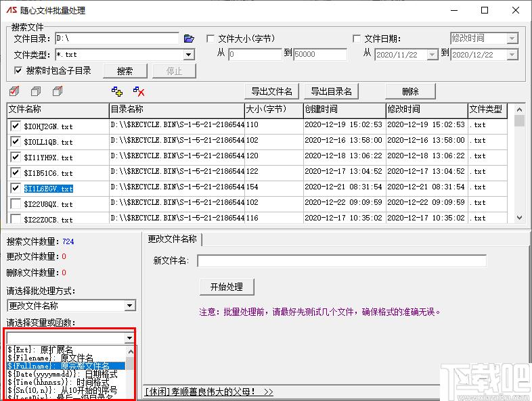The width and height of the screenshot is (532, 401).
Task: Expand the 更改文件名称 batch mode dropdown
Action: point(129,306)
